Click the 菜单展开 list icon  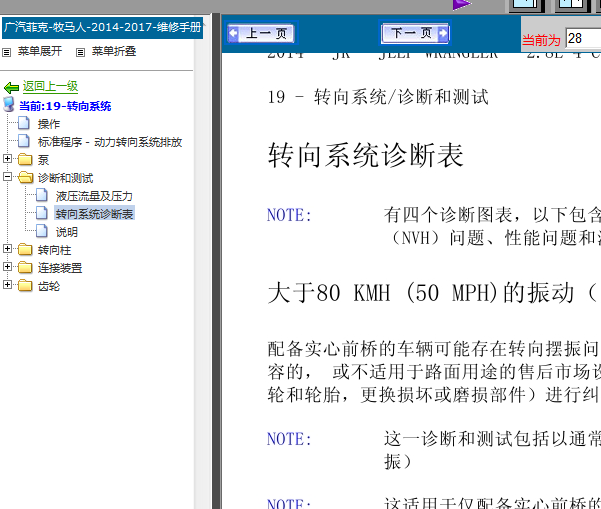pyautogui.click(x=7, y=52)
